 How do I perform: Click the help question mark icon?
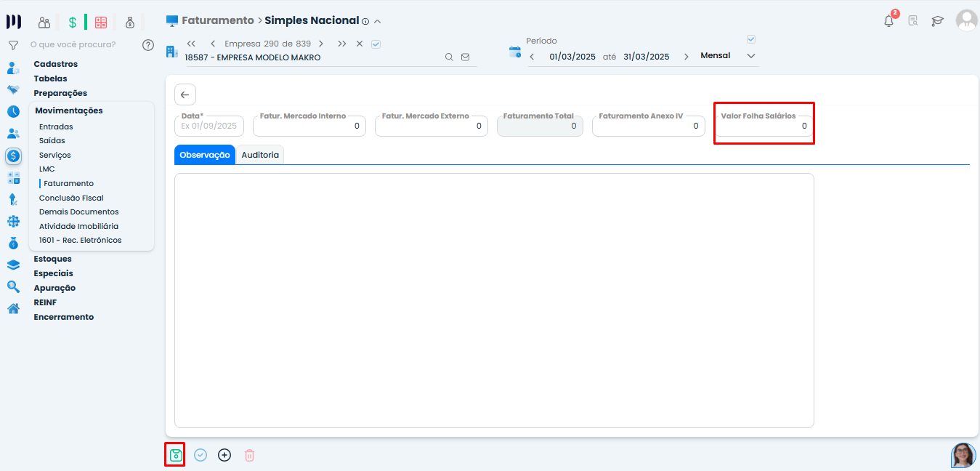point(148,45)
